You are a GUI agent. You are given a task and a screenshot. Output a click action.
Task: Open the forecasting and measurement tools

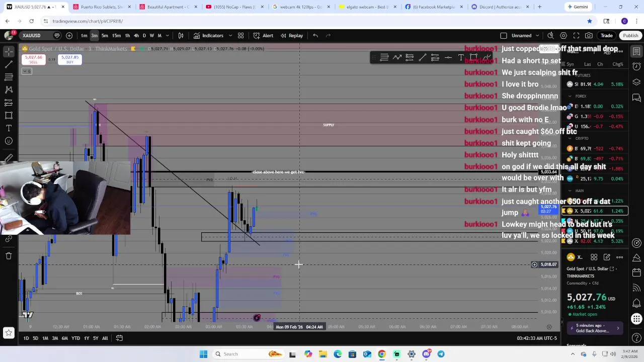(9, 103)
